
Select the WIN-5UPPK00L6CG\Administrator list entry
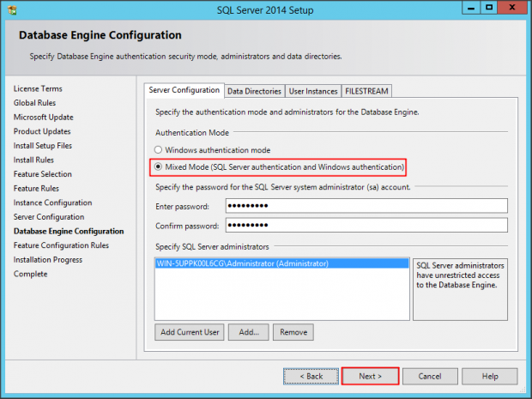pyautogui.click(x=282, y=263)
